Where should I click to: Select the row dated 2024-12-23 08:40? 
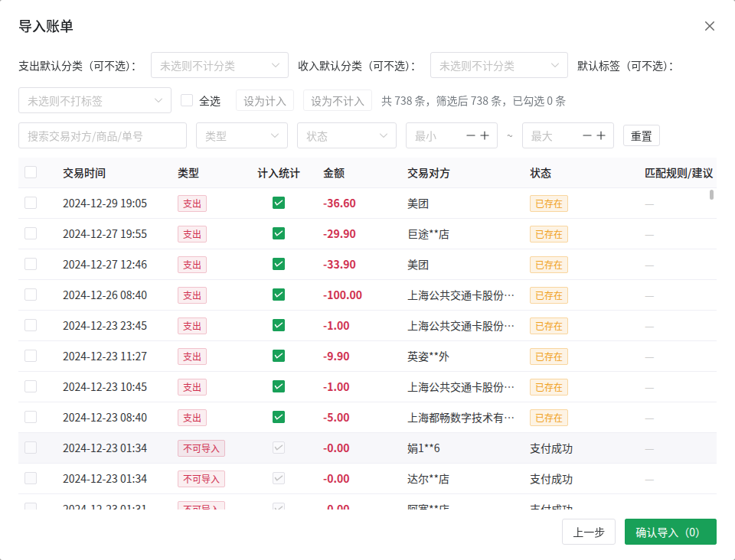(x=31, y=417)
